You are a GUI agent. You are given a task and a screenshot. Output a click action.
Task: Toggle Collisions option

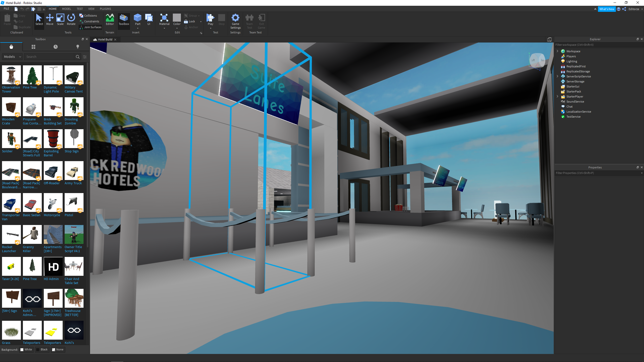tap(88, 16)
